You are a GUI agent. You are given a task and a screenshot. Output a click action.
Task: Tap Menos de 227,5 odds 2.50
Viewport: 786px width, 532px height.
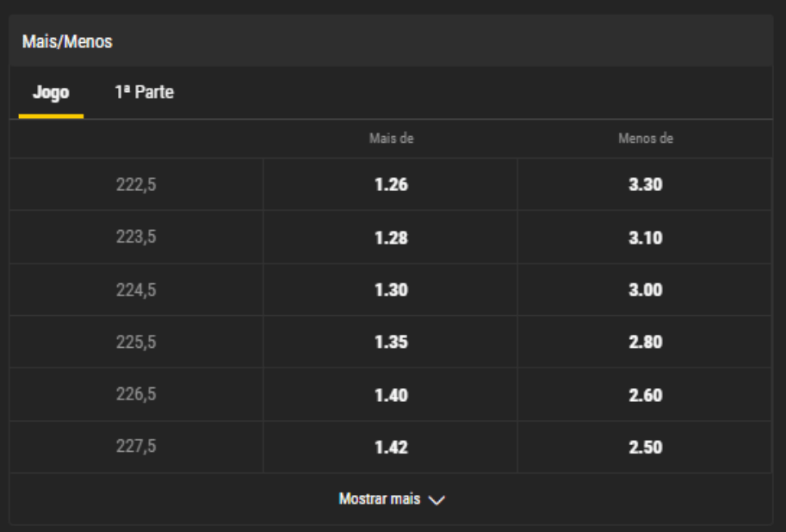point(645,448)
